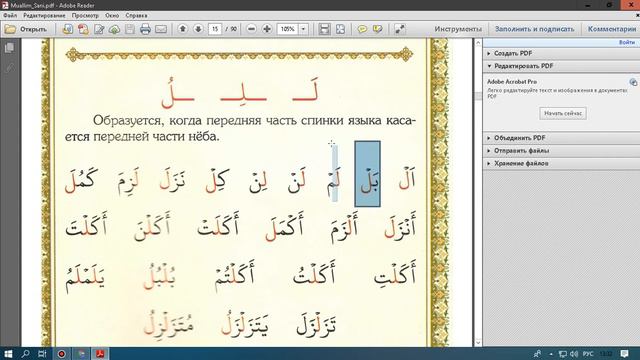The image size is (640, 360).
Task: Zoom in with the plus icon
Action: coord(267,29)
